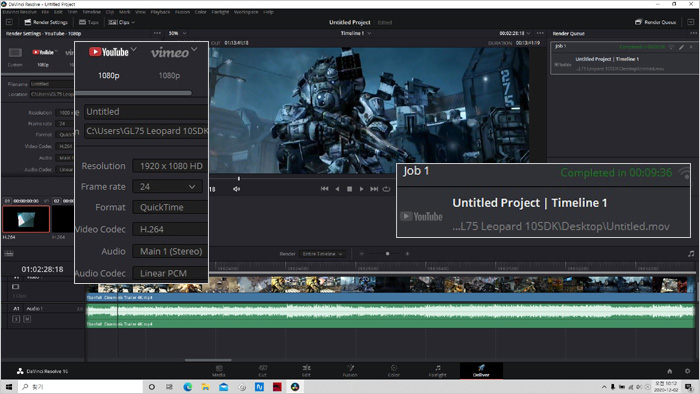Screen dimensions: 700x394
Task: Open the Render Settings panel button
Action: (46, 22)
